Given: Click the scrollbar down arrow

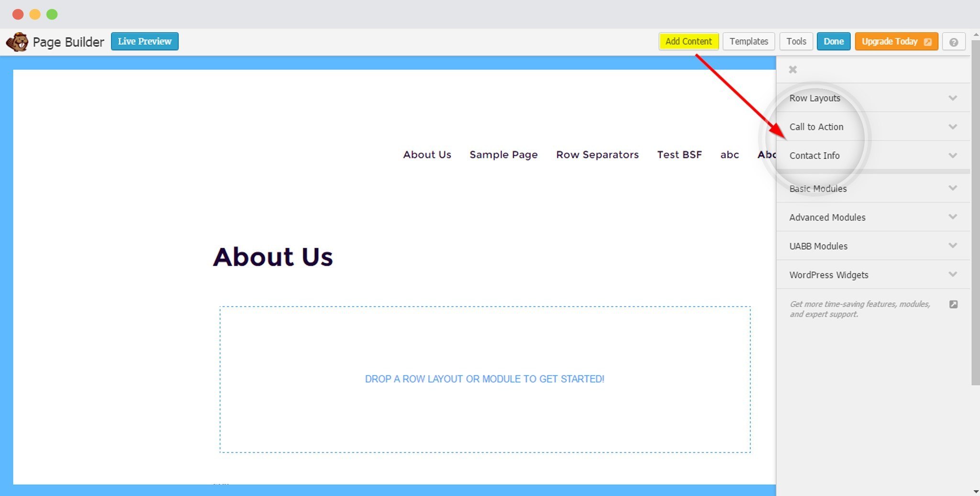Looking at the screenshot, I should [975, 491].
